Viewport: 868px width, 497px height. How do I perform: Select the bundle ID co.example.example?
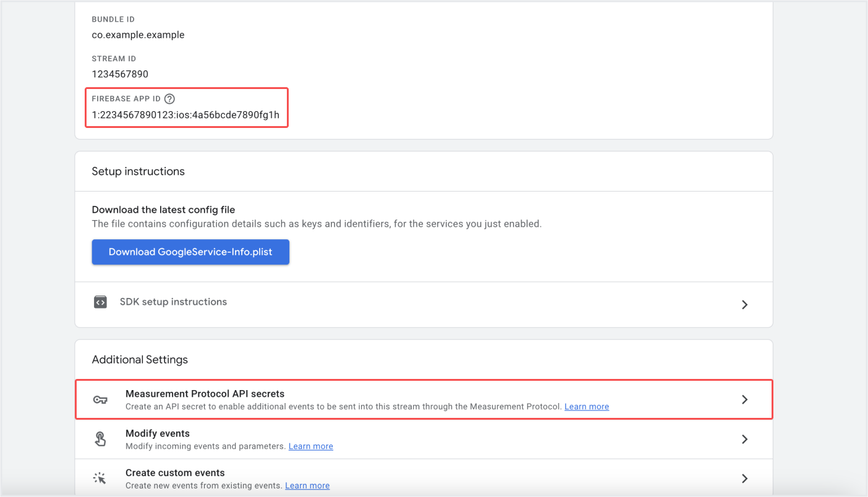point(138,35)
